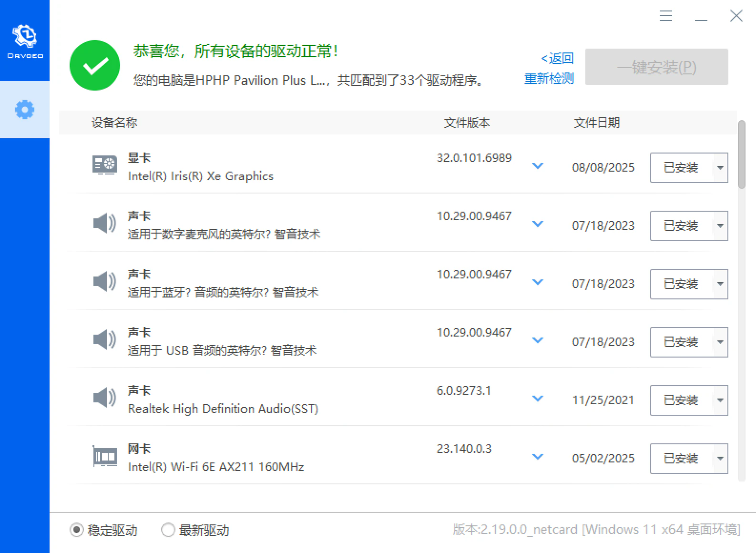Open the hamburger menu in title bar
Viewport: 756px width, 553px height.
[666, 16]
